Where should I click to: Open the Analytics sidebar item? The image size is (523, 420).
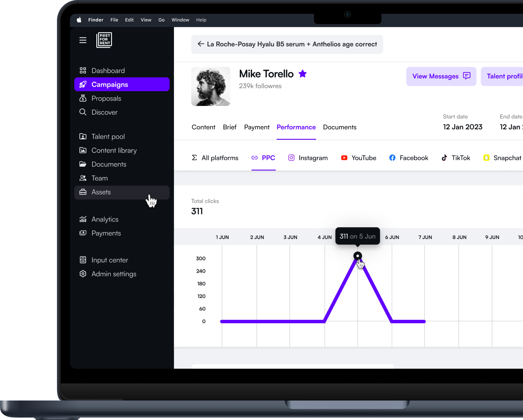(x=122, y=219)
